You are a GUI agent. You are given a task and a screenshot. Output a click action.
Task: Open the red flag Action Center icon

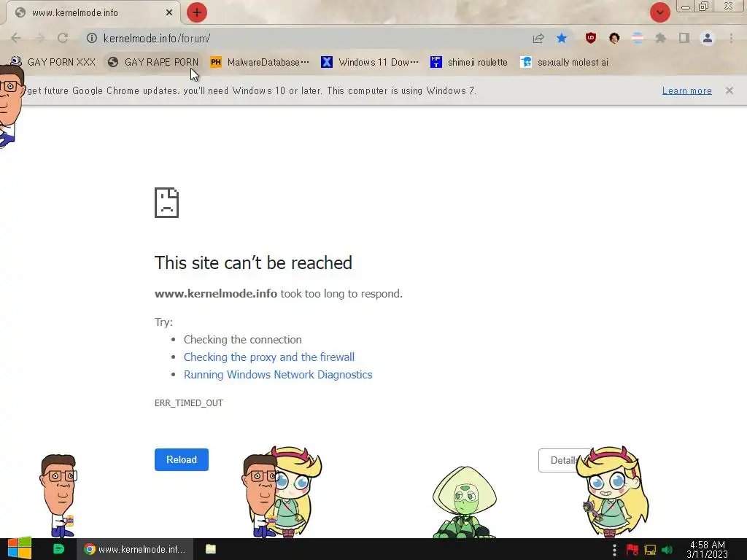point(632,550)
